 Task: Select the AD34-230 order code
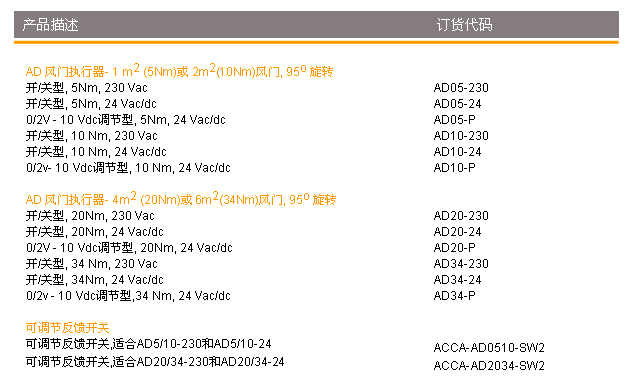[x=461, y=264]
